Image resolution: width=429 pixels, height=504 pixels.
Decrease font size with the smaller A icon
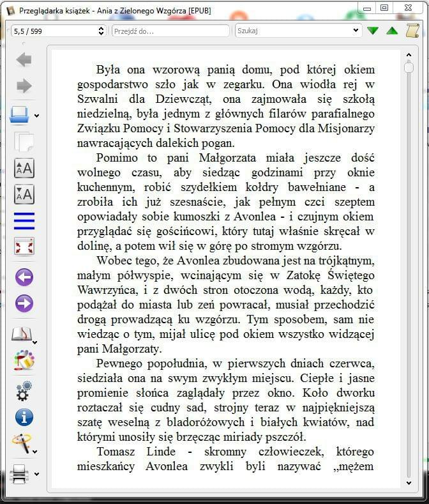(x=24, y=194)
